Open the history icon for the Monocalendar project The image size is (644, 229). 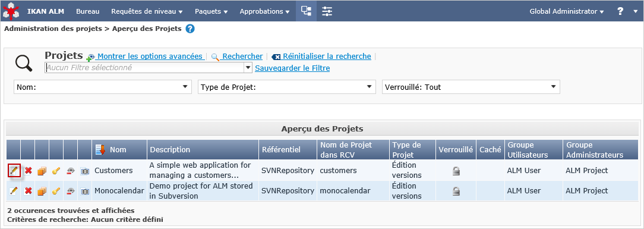coord(84,191)
